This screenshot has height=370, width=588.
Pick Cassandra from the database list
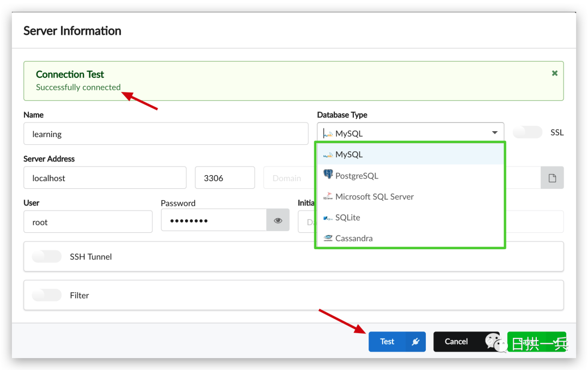411,238
